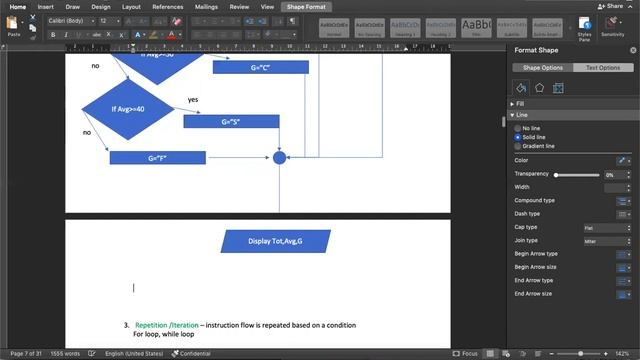Click the Clear Formatting eraser icon
The height and width of the screenshot is (360, 640).
(x=176, y=21)
